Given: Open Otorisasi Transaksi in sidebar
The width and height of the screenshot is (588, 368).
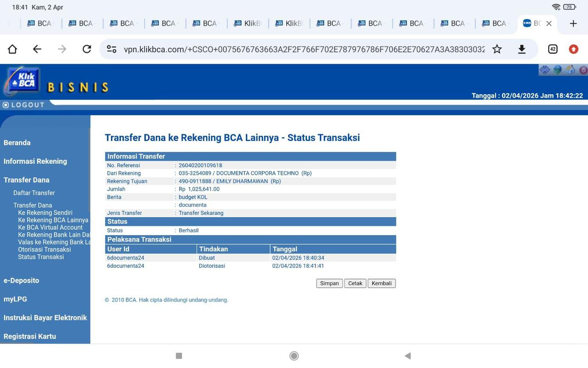Looking at the screenshot, I should 44,249.
